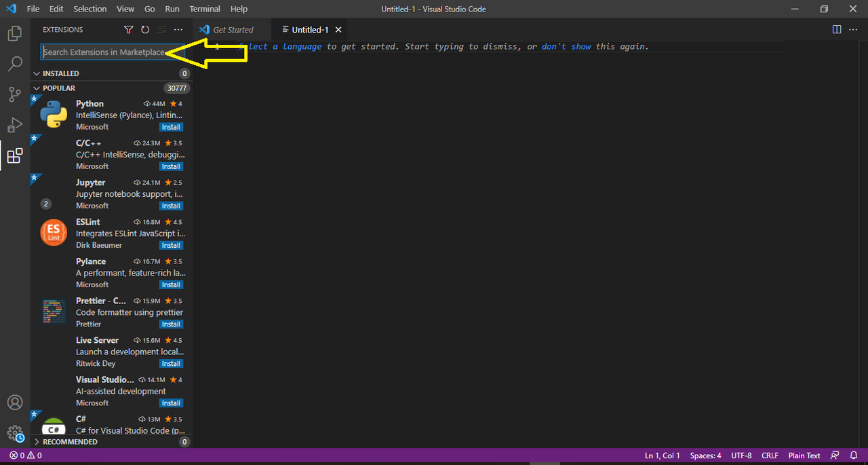Click the Prettier extension logo
Image resolution: width=868 pixels, height=465 pixels.
coord(54,312)
